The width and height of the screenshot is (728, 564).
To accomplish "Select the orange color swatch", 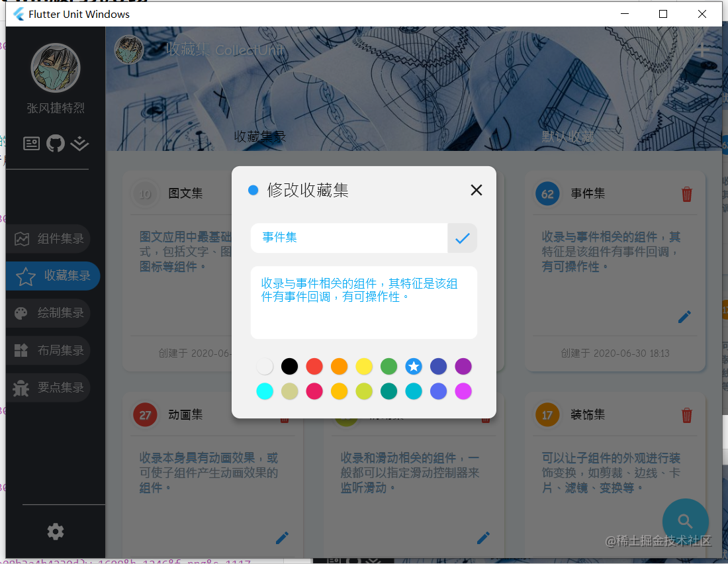I will tap(339, 366).
